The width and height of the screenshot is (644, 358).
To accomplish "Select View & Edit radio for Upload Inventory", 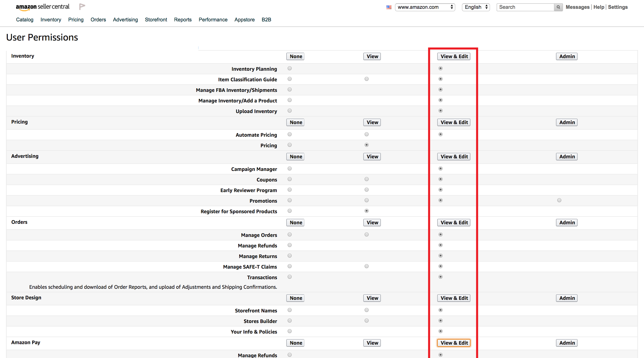I will [440, 111].
